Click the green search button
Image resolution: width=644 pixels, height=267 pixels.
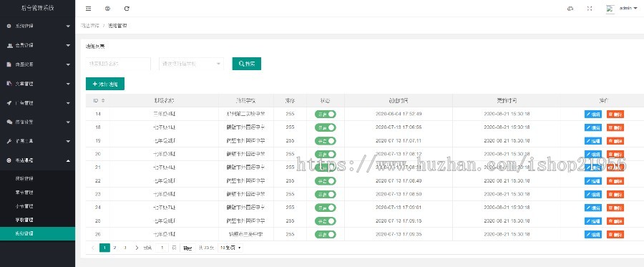click(x=247, y=64)
